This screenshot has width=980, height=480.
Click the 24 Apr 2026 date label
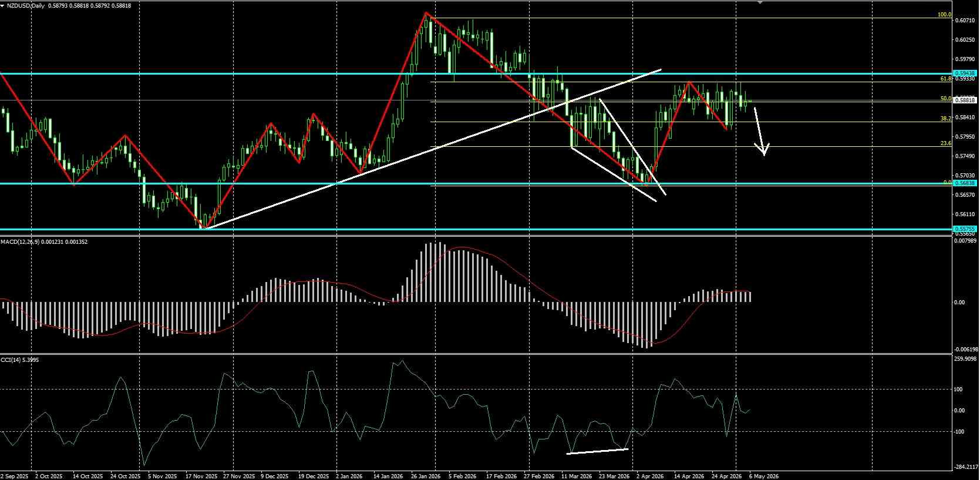(x=726, y=476)
